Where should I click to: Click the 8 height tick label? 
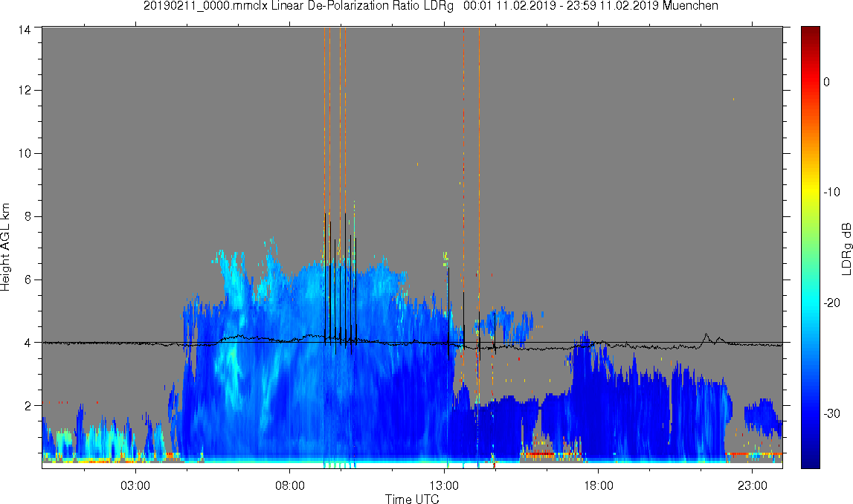coord(28,216)
